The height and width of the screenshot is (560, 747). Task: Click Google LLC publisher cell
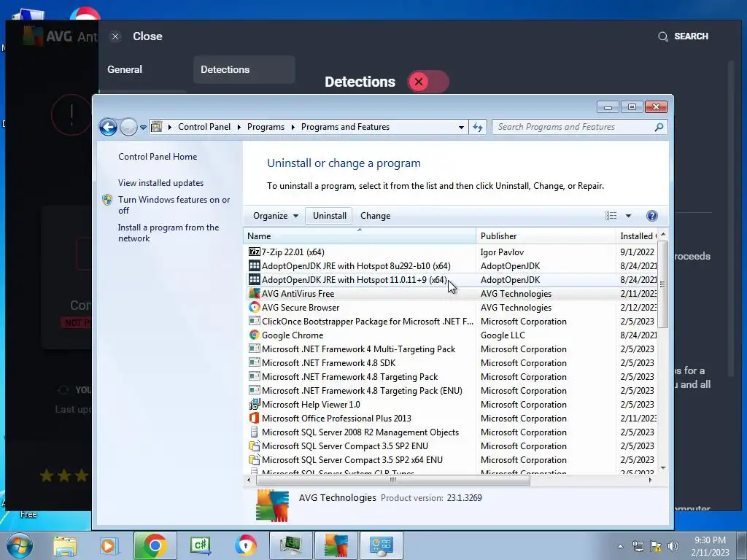[x=503, y=335]
